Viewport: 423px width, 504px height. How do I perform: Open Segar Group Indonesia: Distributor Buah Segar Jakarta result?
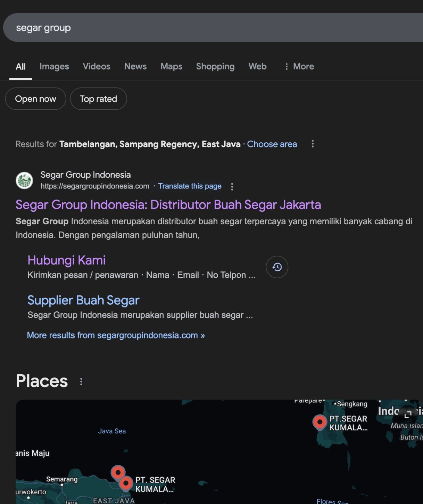coord(168,205)
